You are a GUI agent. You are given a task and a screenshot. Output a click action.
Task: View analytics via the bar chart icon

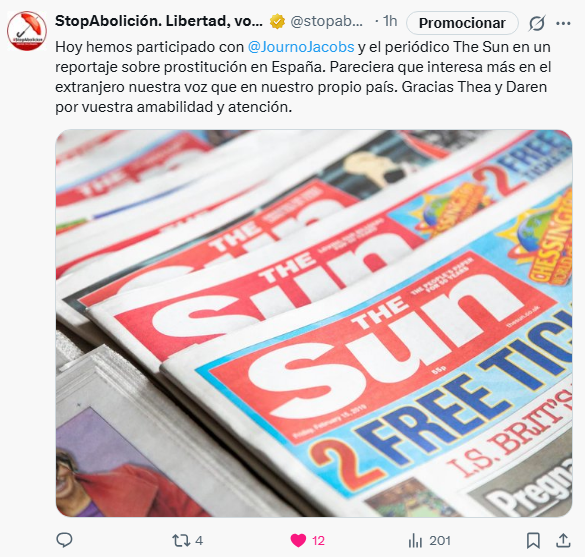click(415, 541)
